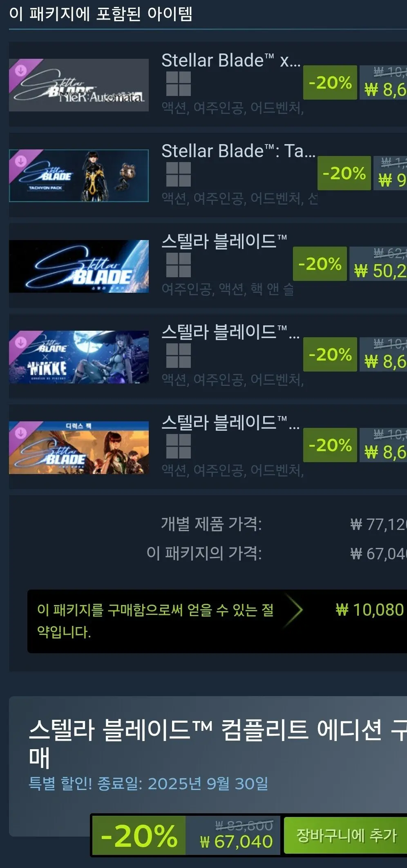The image size is (407, 868).
Task: Click the Windows icon under Stellar Blade Tachyon item
Action: 179,174
